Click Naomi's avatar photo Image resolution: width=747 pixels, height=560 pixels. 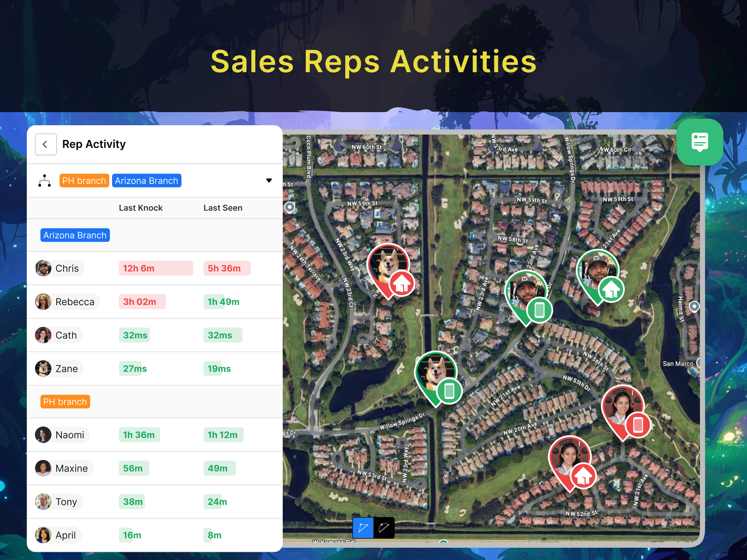(x=43, y=435)
